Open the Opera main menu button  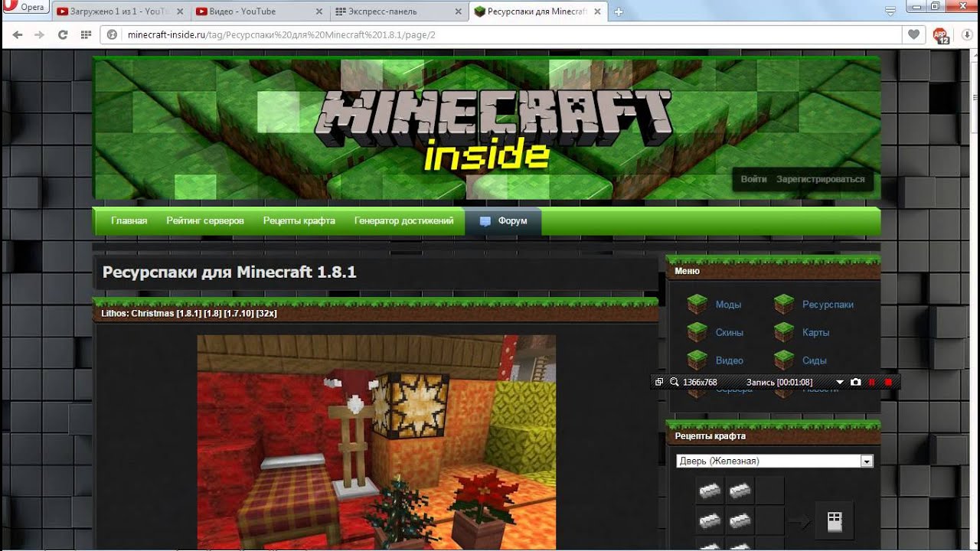pos(26,8)
